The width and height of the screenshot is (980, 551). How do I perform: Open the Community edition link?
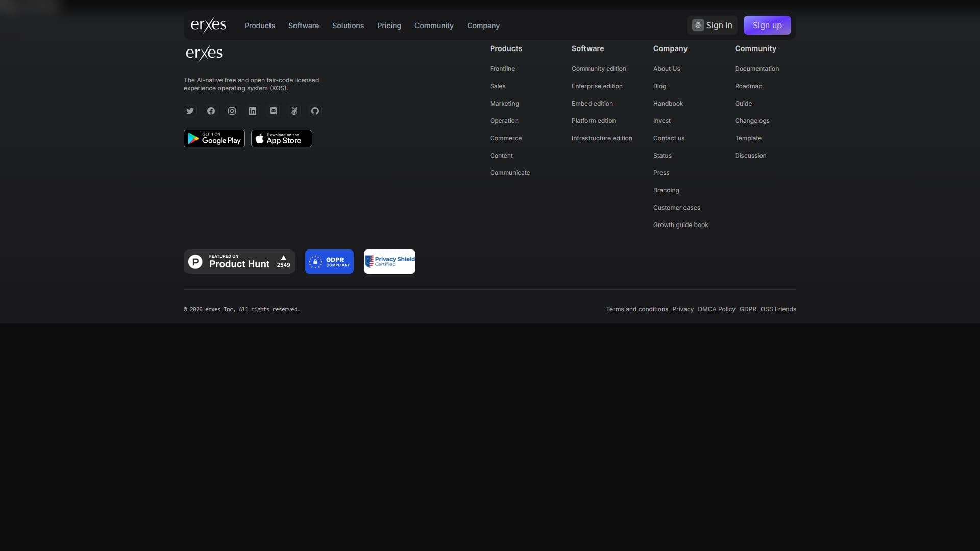tap(599, 69)
